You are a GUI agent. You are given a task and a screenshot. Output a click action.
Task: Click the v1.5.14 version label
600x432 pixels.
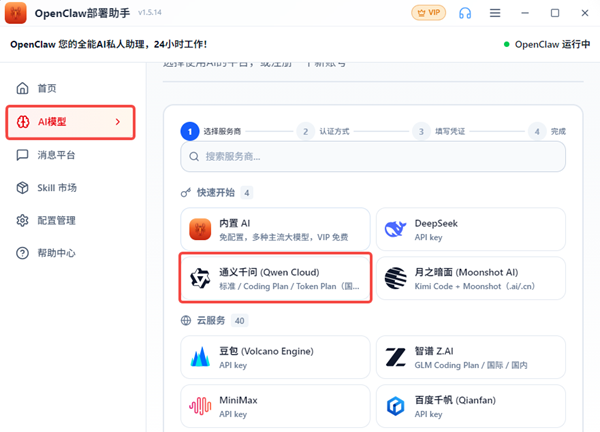(150, 13)
